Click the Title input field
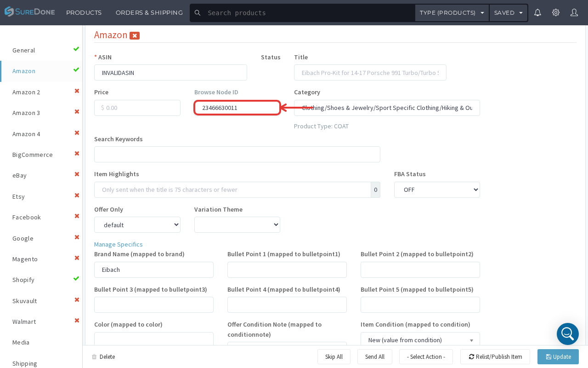Image resolution: width=588 pixels, height=368 pixels. [370, 73]
